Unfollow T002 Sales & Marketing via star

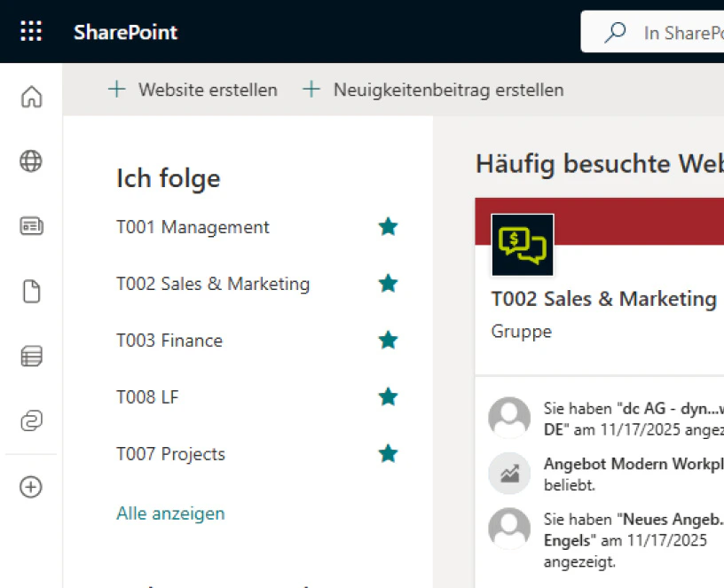coord(388,284)
